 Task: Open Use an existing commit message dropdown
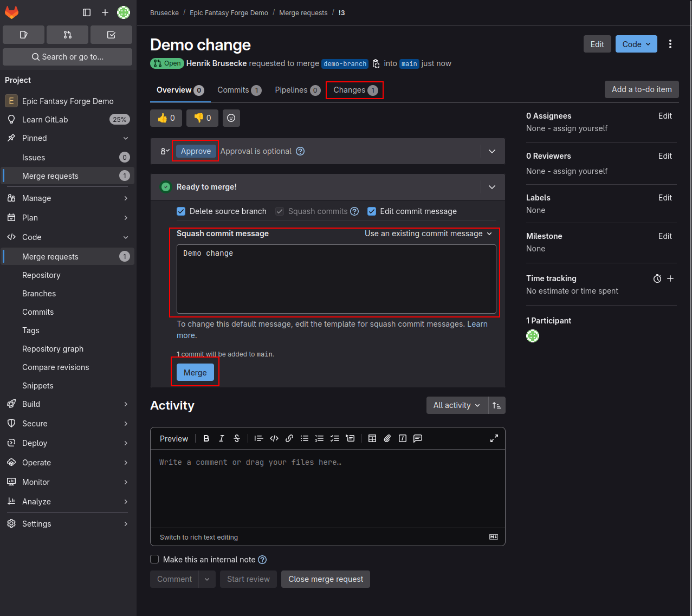click(429, 234)
